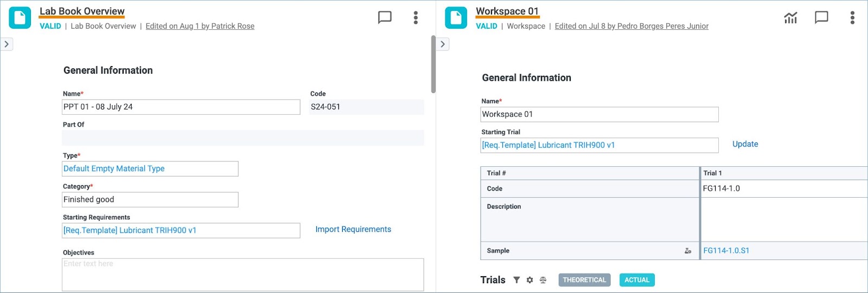Click the Trial 1 column header
Screen dimensions: 868x293
(784, 173)
